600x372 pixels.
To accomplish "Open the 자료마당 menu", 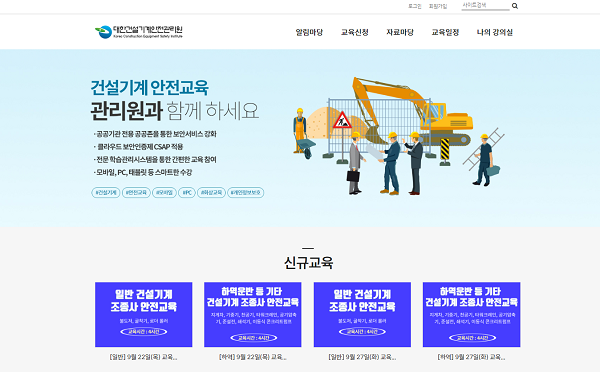I will [x=400, y=32].
